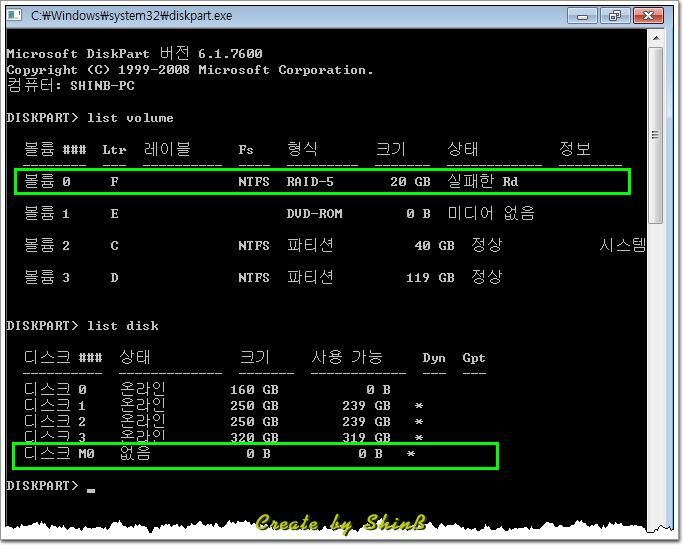Close the diskpart.exe window

coord(648,16)
